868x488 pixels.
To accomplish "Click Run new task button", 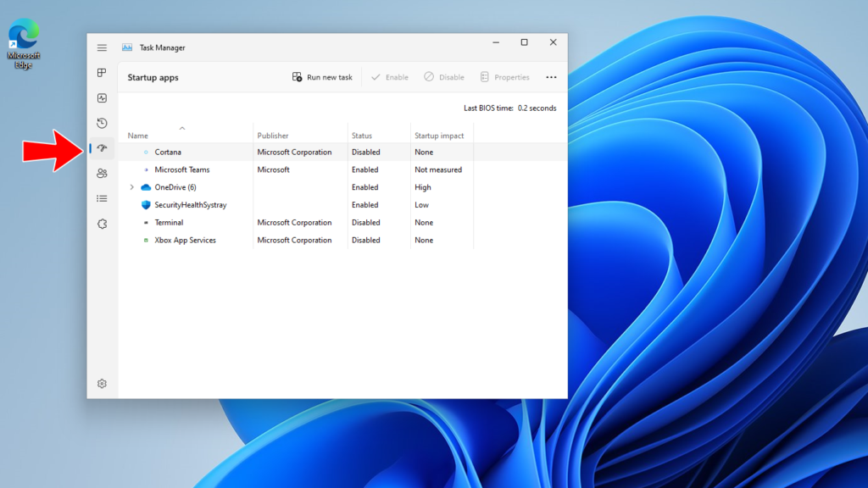I will click(x=322, y=77).
